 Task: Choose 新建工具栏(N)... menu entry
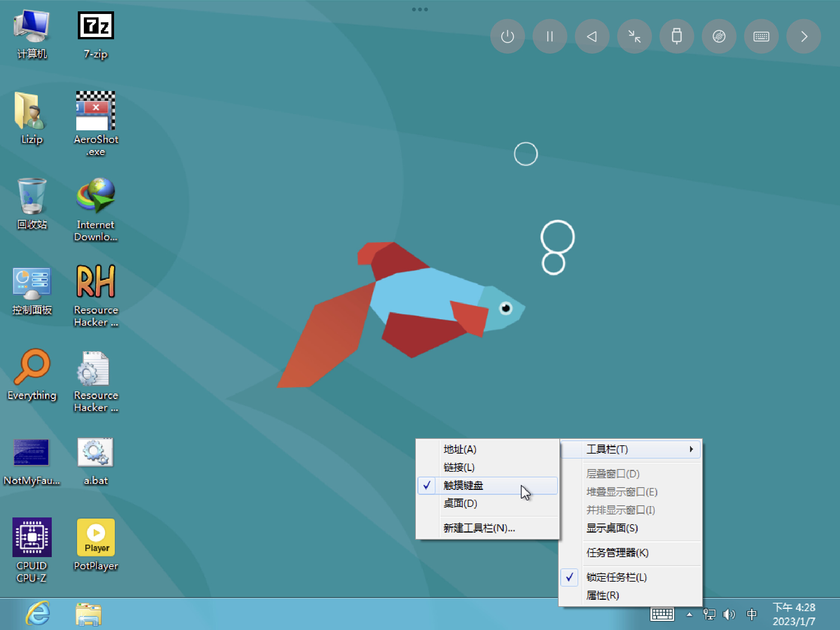tap(488, 528)
